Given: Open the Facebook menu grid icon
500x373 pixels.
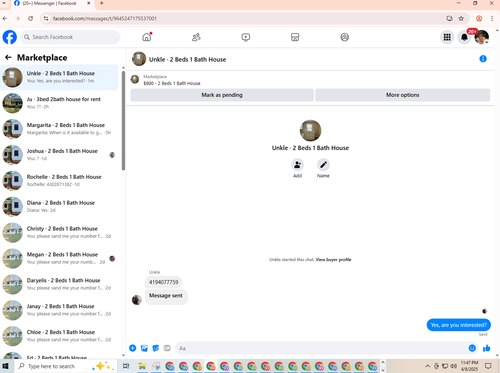Looking at the screenshot, I should [447, 37].
